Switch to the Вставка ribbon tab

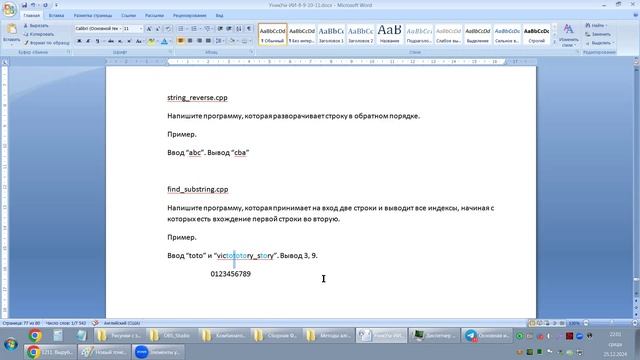tap(56, 16)
